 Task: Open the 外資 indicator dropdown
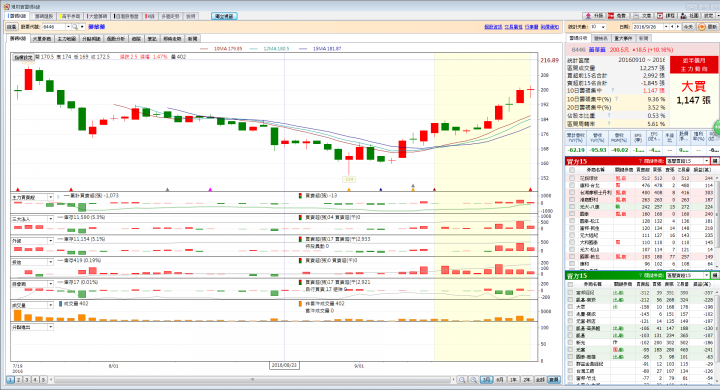[x=51, y=241]
